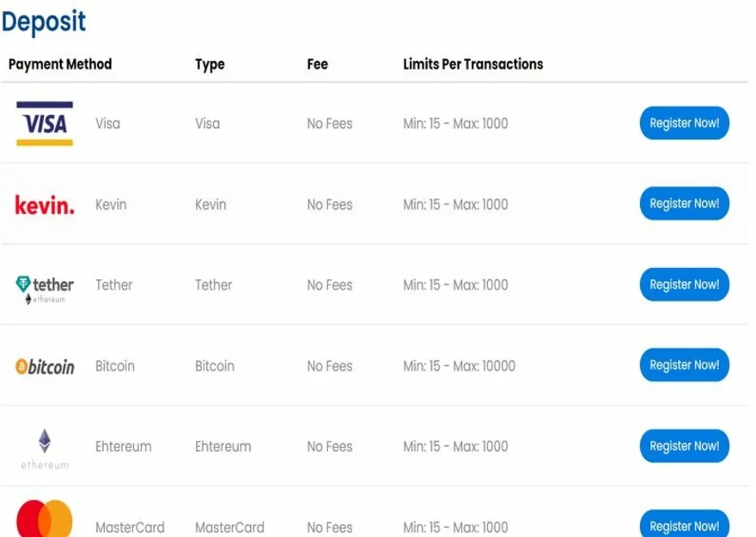Click the MasterCard circles logo
756x537 pixels.
(45, 522)
